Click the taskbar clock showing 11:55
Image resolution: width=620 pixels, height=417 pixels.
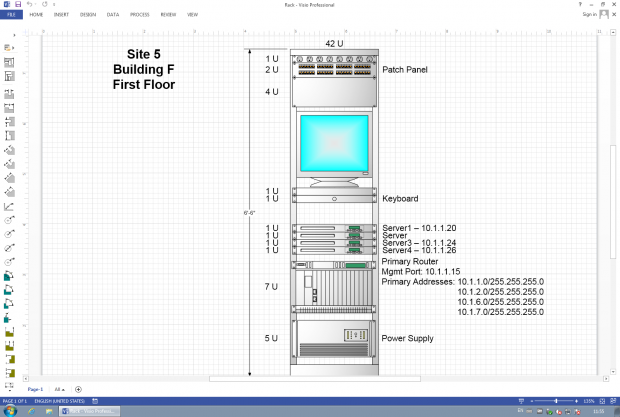coord(599,411)
